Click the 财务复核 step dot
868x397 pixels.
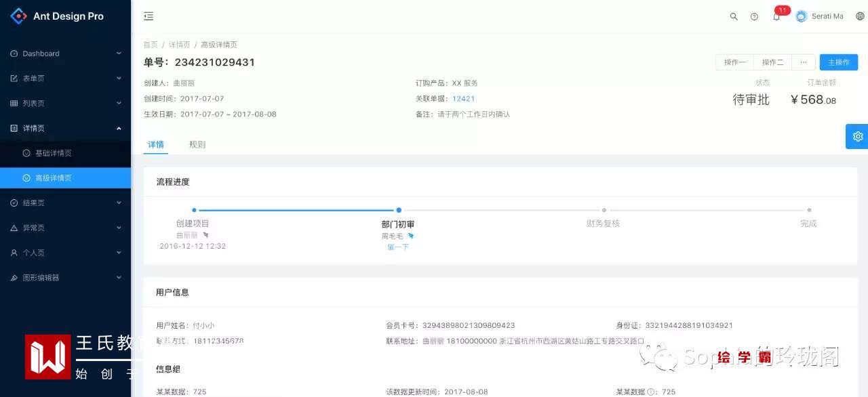604,210
